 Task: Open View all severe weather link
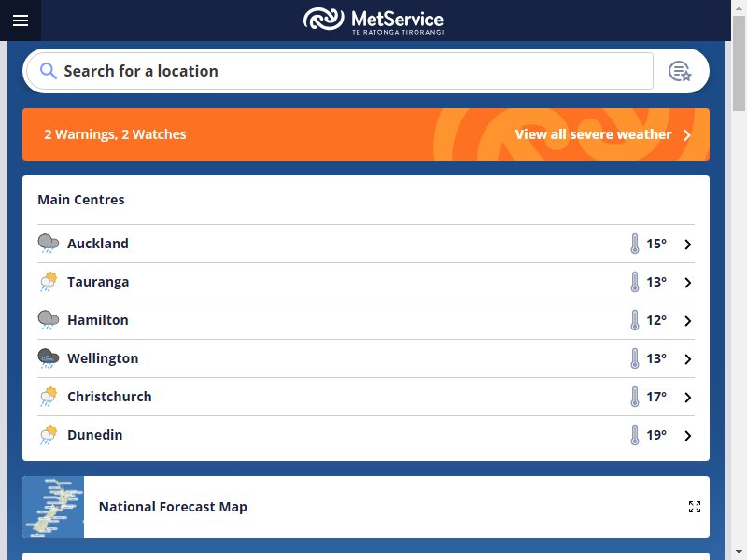(x=593, y=134)
